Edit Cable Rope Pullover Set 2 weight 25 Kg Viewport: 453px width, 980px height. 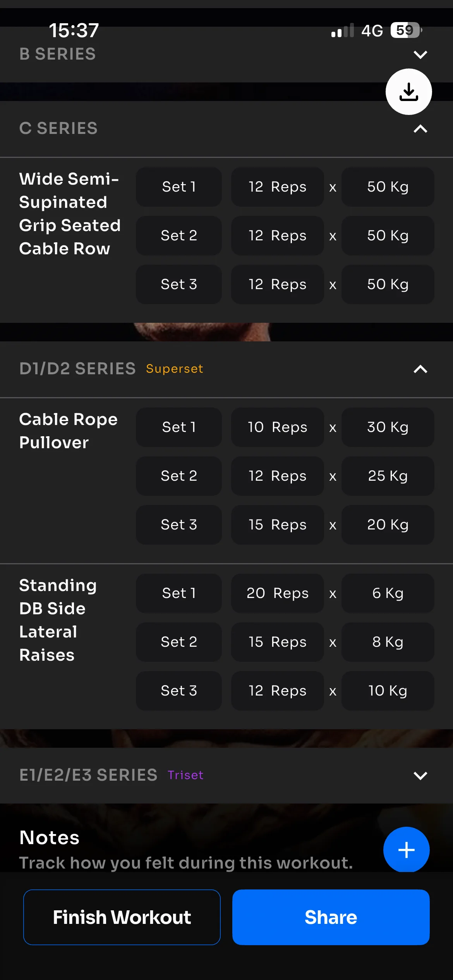pos(388,476)
